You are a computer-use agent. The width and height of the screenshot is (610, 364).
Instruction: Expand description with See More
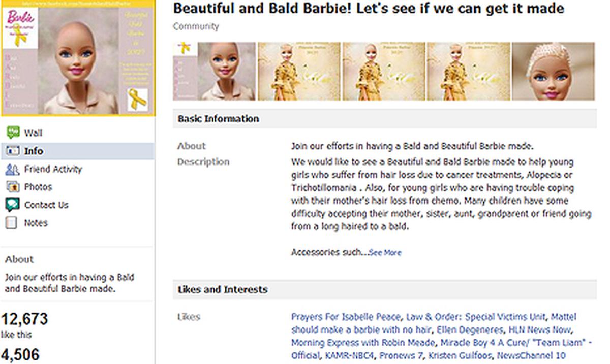[x=385, y=253]
